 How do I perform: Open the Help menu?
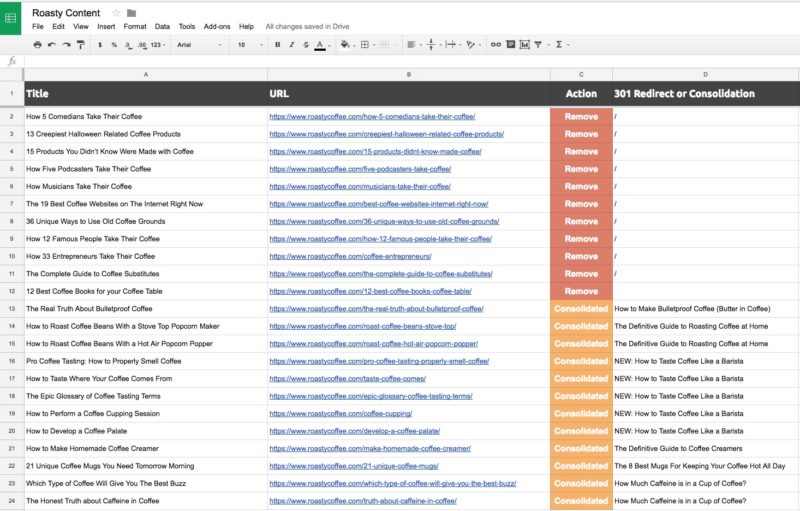pyautogui.click(x=246, y=27)
